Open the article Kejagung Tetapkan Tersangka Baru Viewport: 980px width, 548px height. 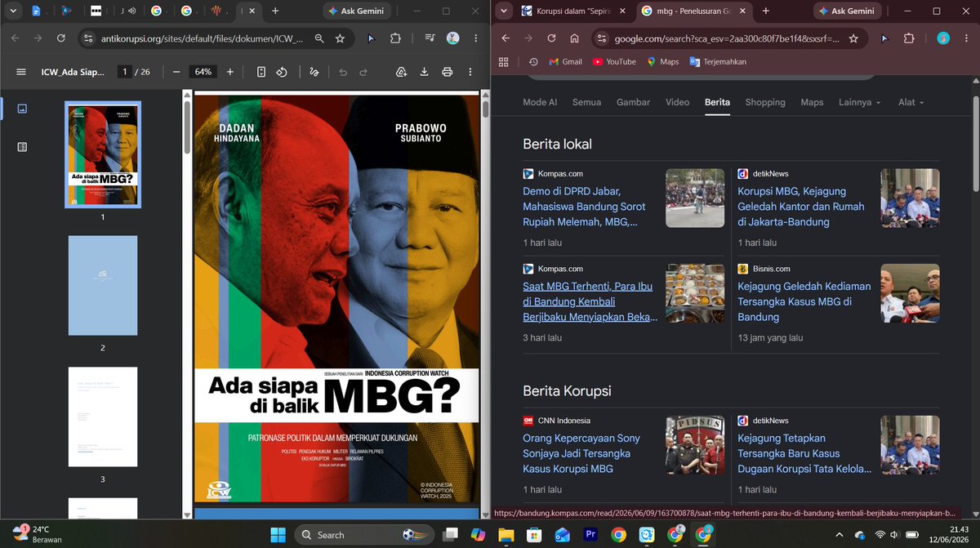pos(804,453)
